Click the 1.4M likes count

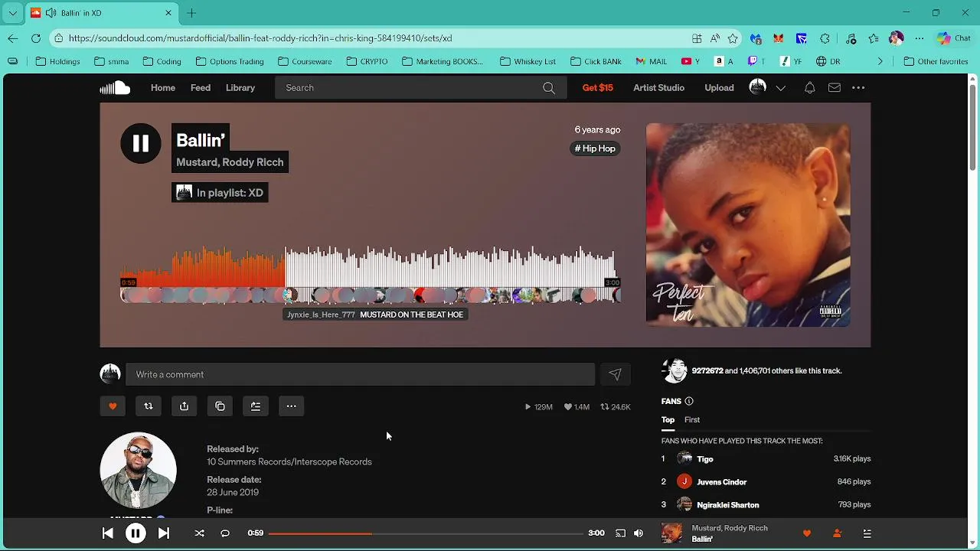pos(577,407)
